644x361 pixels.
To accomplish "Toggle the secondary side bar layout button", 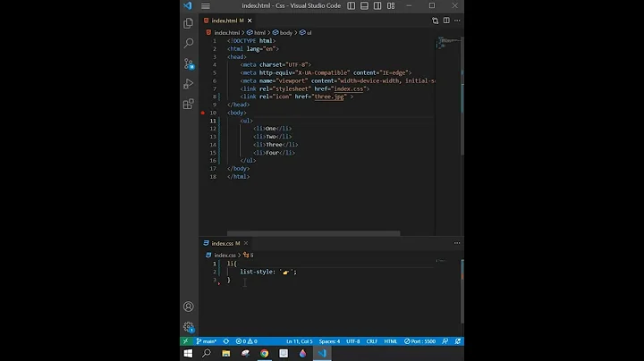I will 377,5.
